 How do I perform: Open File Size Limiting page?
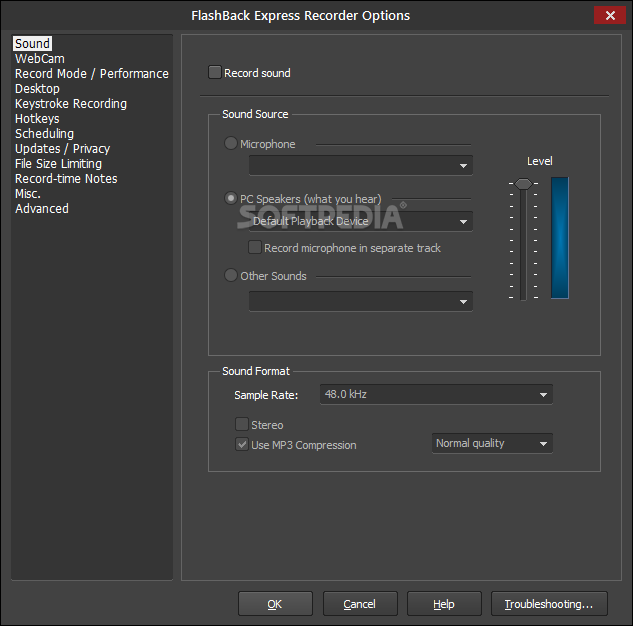(58, 163)
